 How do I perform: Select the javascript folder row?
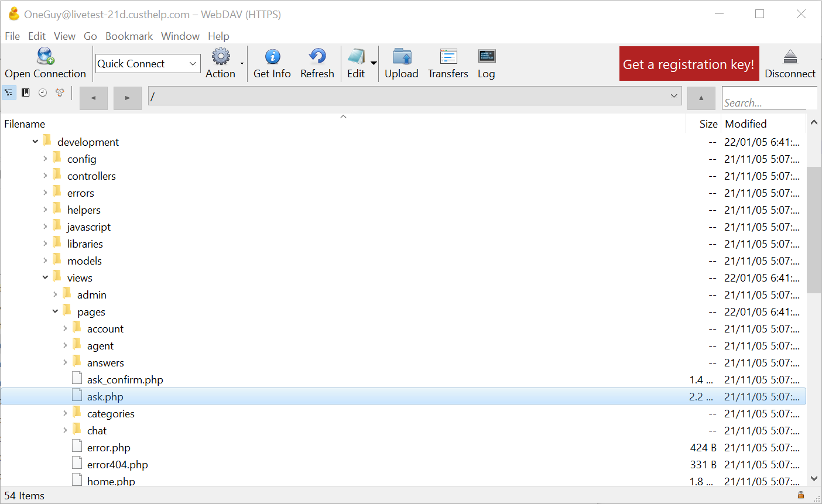403,227
